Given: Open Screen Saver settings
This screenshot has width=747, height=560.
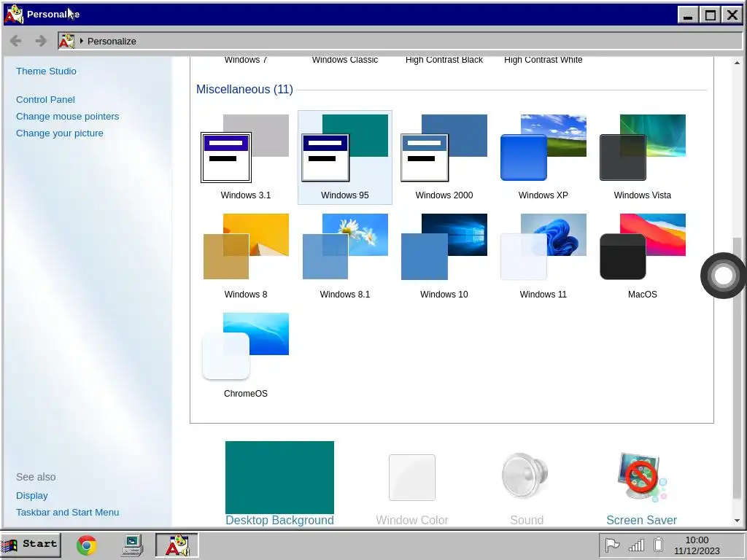Looking at the screenshot, I should pos(641,489).
